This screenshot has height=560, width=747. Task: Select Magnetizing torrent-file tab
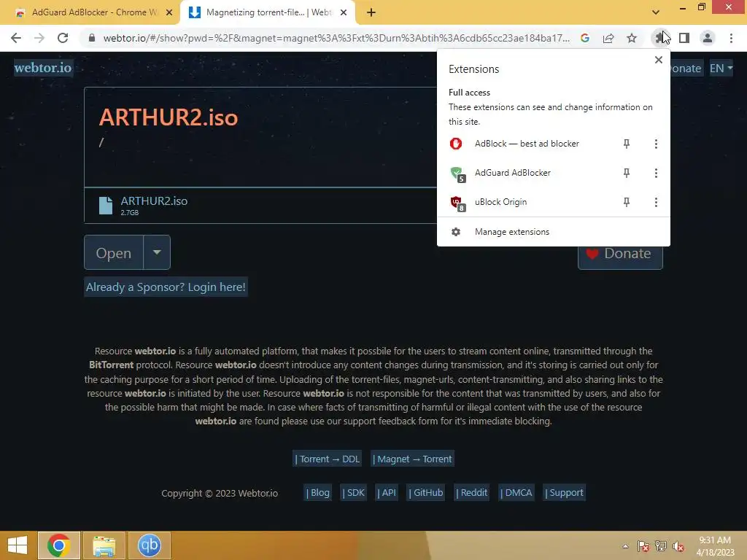pos(267,12)
